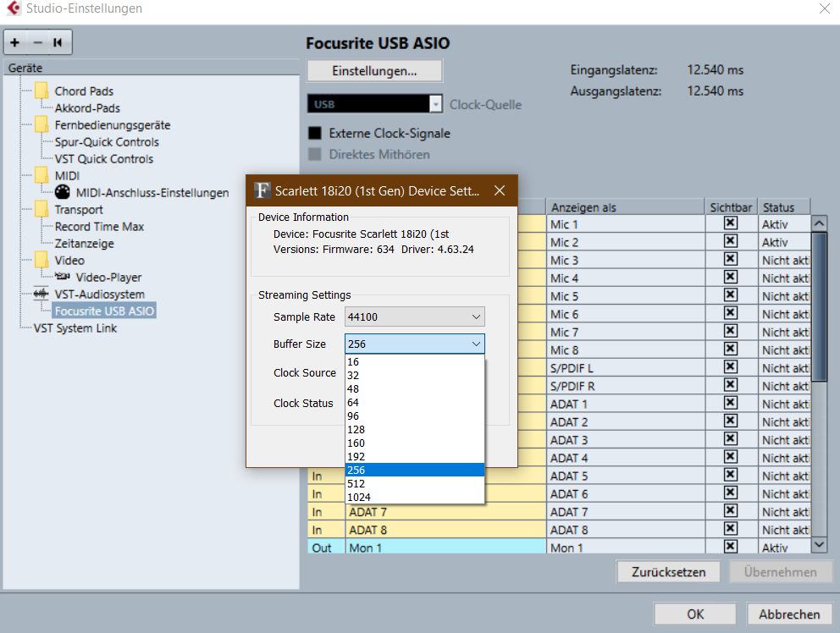Viewport: 840px width, 633px height.
Task: Select buffer size 96 from list
Action: pos(415,416)
